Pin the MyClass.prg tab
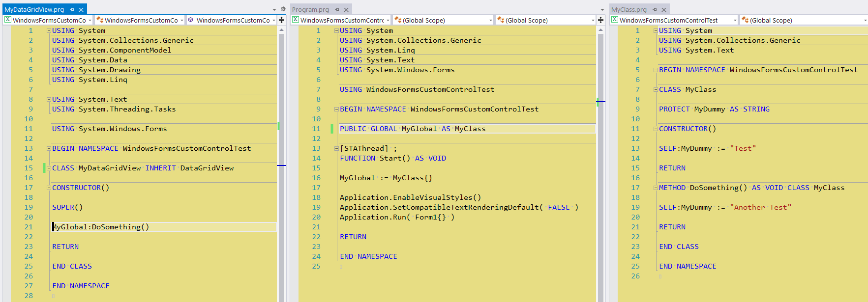 pos(655,10)
